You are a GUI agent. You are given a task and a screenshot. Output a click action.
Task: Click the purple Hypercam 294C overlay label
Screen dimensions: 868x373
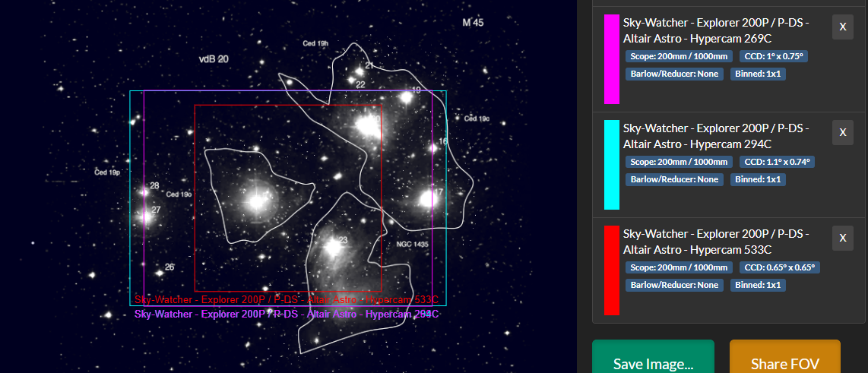tap(287, 315)
